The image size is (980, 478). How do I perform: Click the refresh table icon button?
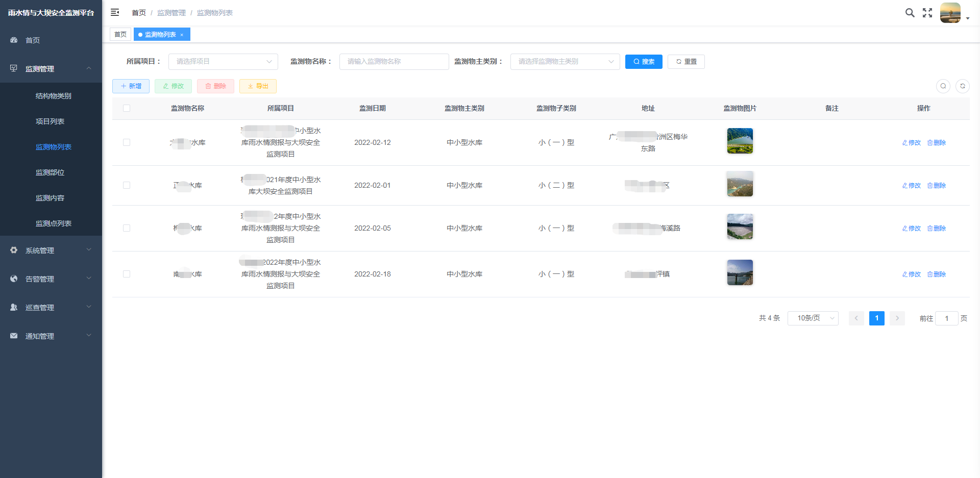(962, 86)
